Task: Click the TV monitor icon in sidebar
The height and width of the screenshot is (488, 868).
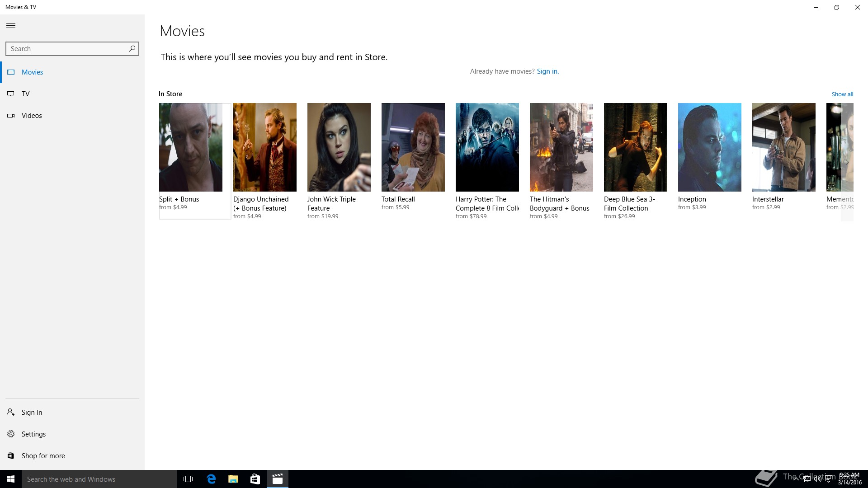Action: tap(11, 94)
